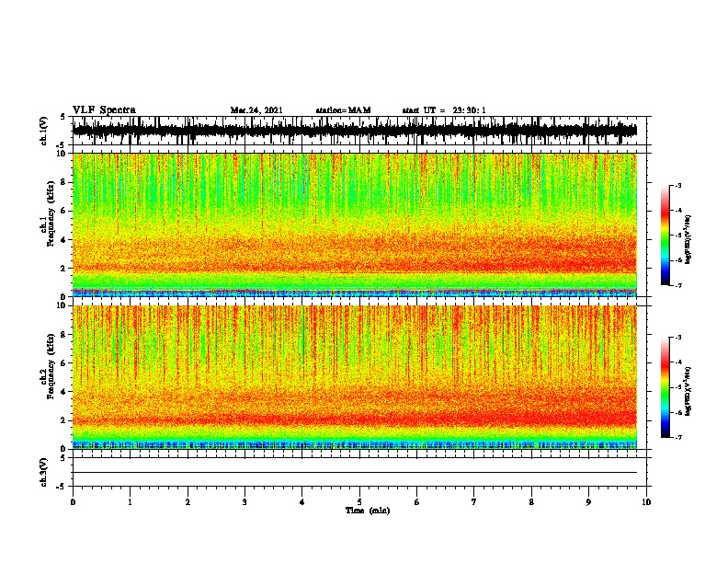728x563 pixels.
Task: Select the date text "Mar.24, 2021"
Action: pos(256,110)
